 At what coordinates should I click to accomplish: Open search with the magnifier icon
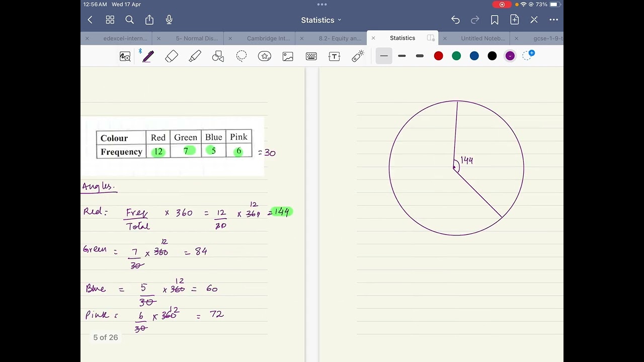click(129, 20)
